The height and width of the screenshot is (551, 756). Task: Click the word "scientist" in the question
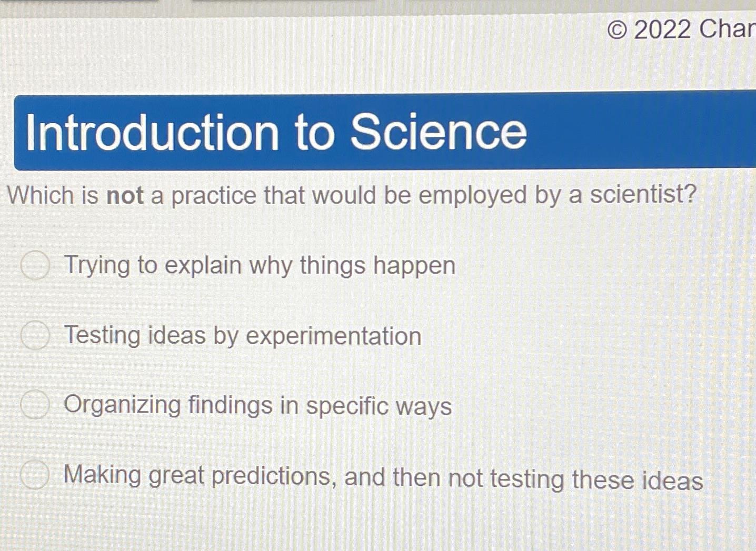[640, 195]
